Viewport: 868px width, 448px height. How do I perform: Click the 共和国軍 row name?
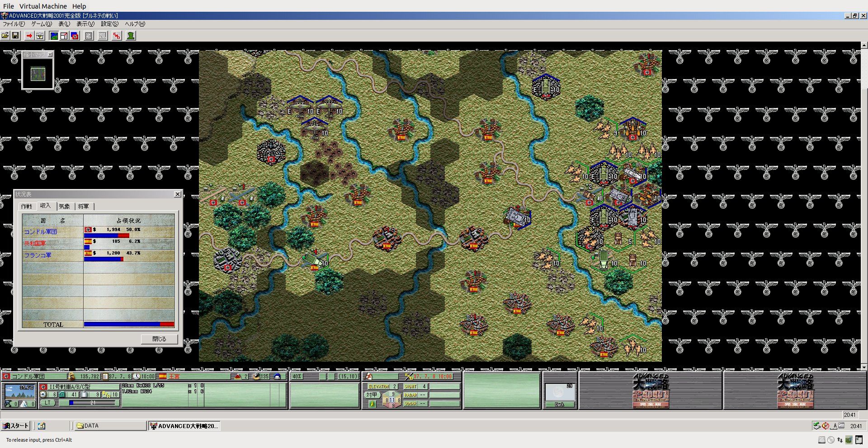coord(35,244)
